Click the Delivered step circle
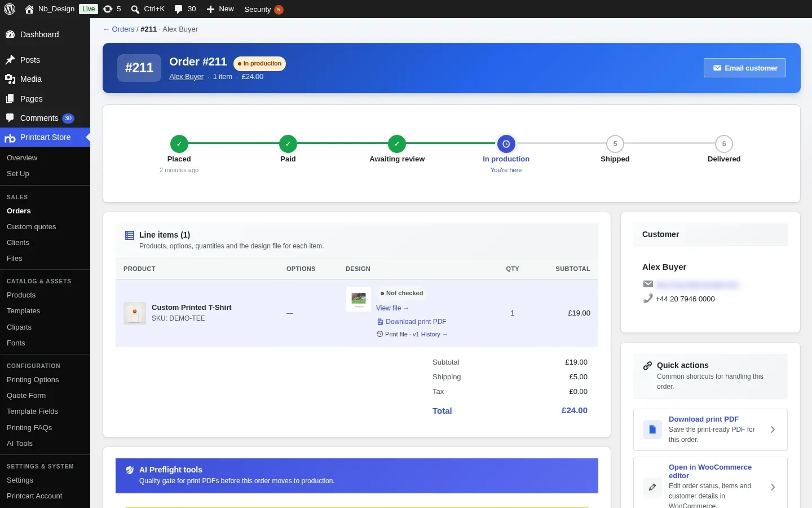Image resolution: width=812 pixels, height=508 pixels. pos(724,144)
